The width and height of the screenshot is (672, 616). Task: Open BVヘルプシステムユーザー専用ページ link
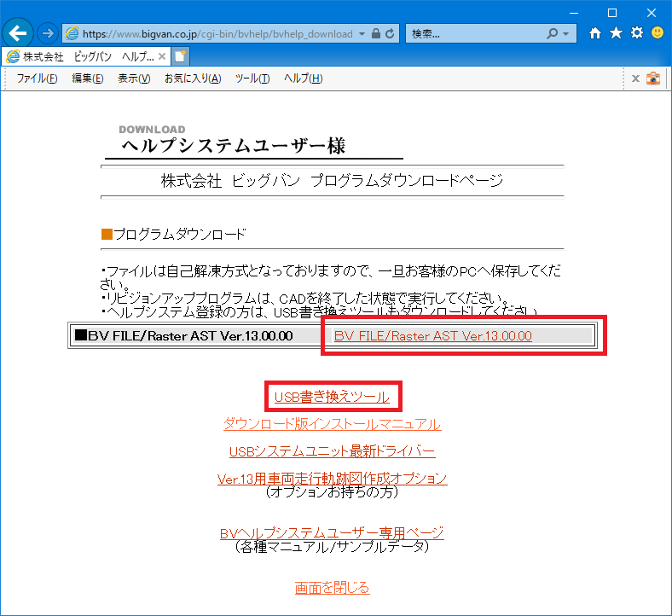coord(332,533)
